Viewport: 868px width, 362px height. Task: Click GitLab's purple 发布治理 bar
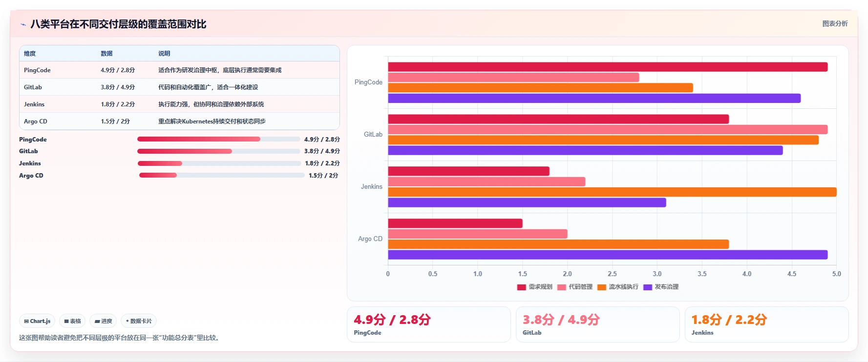[x=585, y=150]
